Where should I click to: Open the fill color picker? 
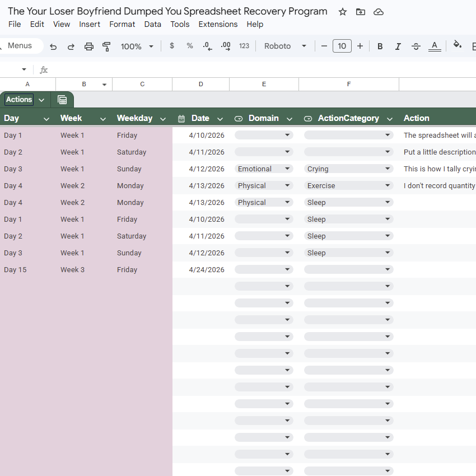[457, 45]
